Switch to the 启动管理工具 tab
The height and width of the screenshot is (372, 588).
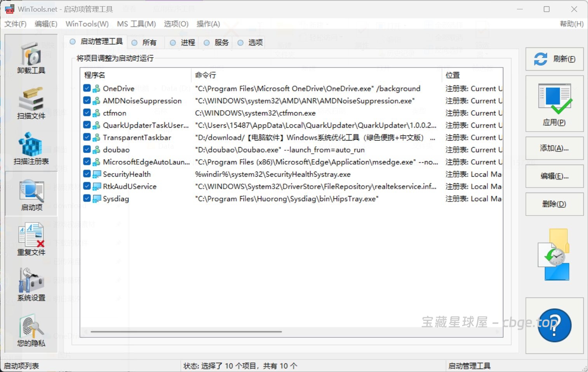click(x=96, y=42)
